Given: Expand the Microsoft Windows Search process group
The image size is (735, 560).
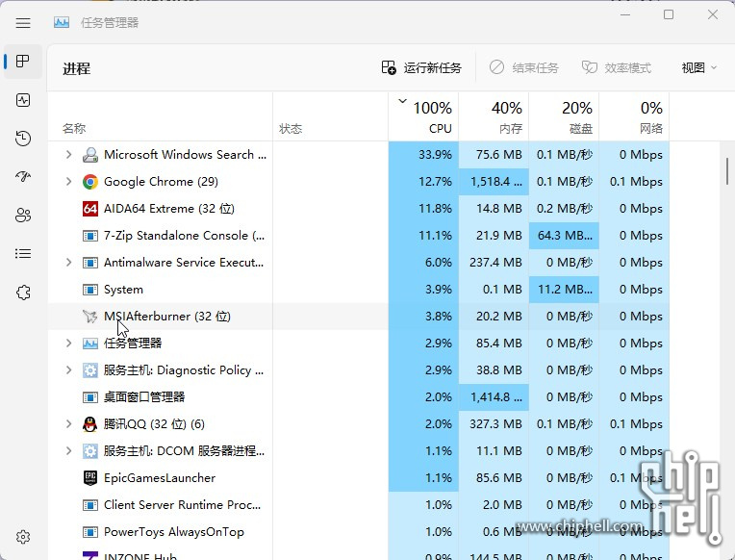Looking at the screenshot, I should tap(68, 154).
